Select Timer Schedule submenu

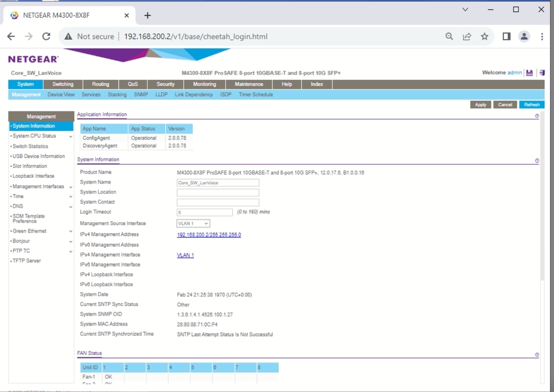coord(256,95)
